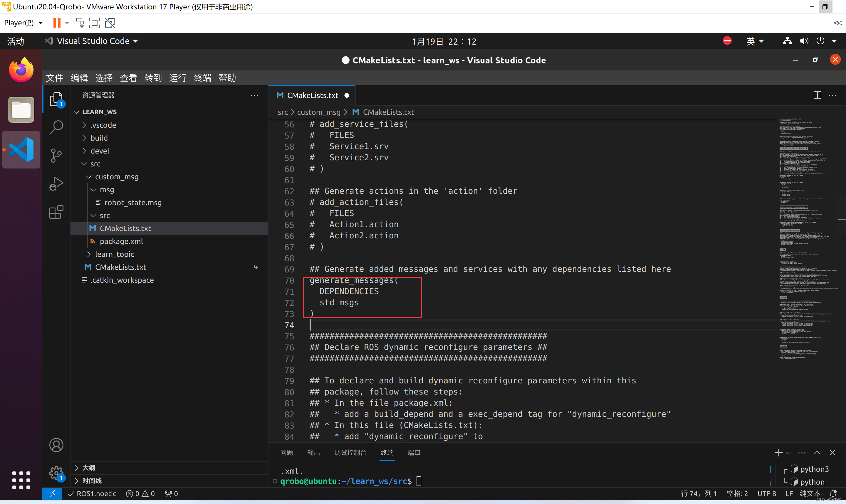The height and width of the screenshot is (504, 846).
Task: Change language mode 纯文本 in status bar
Action: tap(810, 493)
